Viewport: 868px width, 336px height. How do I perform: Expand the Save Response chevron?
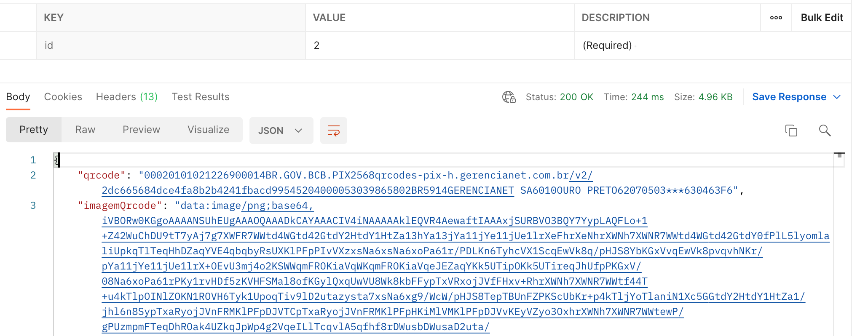coord(837,97)
